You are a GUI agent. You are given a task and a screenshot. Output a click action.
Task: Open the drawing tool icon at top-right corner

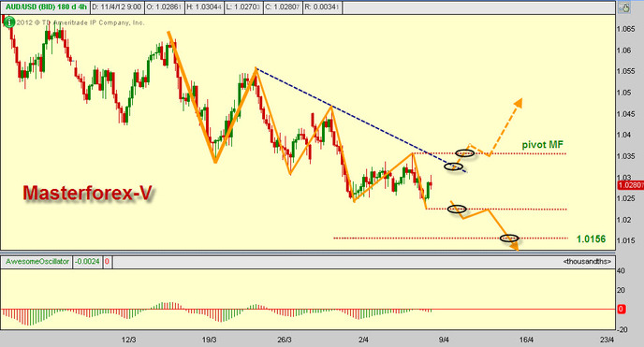tap(624, 7)
